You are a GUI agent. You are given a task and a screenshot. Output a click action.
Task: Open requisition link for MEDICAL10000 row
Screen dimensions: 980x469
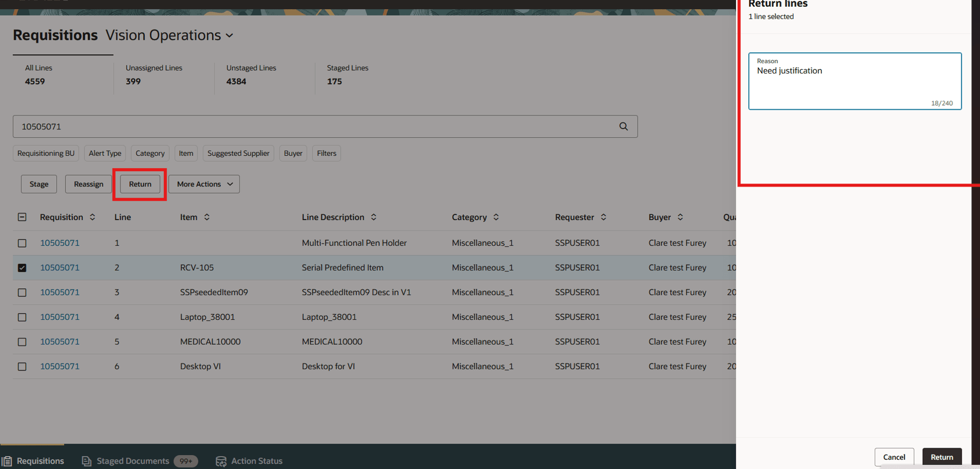coord(60,342)
